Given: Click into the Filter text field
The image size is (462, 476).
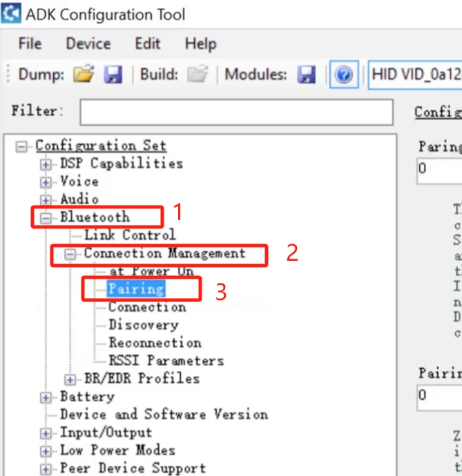Looking at the screenshot, I should 236,112.
